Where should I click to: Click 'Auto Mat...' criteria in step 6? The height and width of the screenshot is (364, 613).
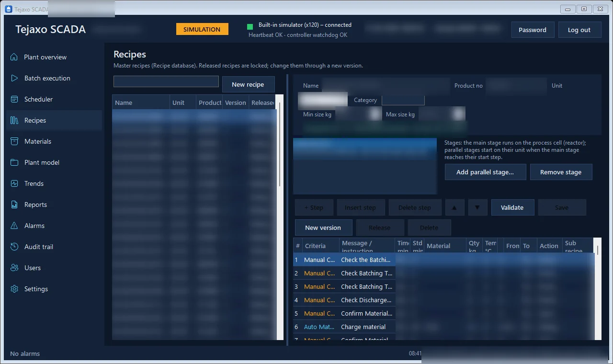pyautogui.click(x=320, y=327)
